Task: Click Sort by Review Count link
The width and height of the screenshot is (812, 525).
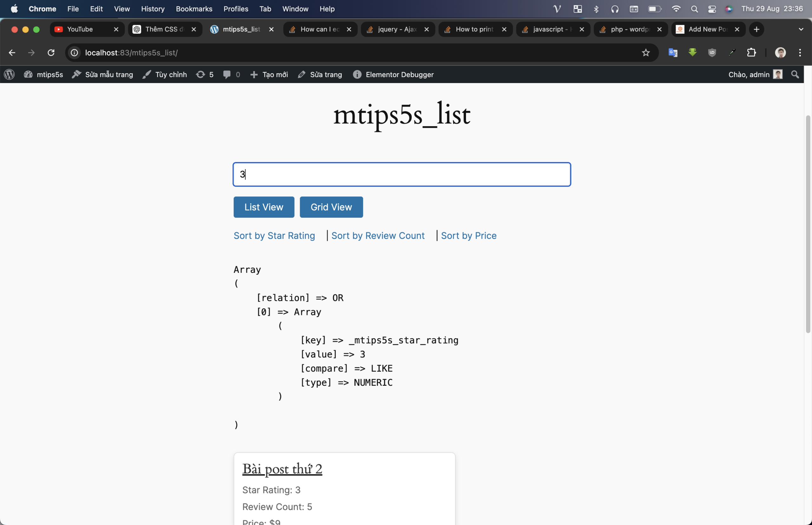Action: pos(377,236)
